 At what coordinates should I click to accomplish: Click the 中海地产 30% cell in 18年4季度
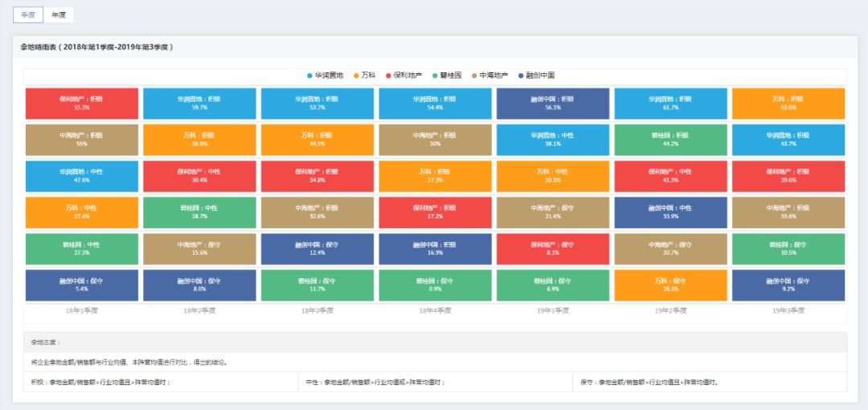pyautogui.click(x=435, y=140)
